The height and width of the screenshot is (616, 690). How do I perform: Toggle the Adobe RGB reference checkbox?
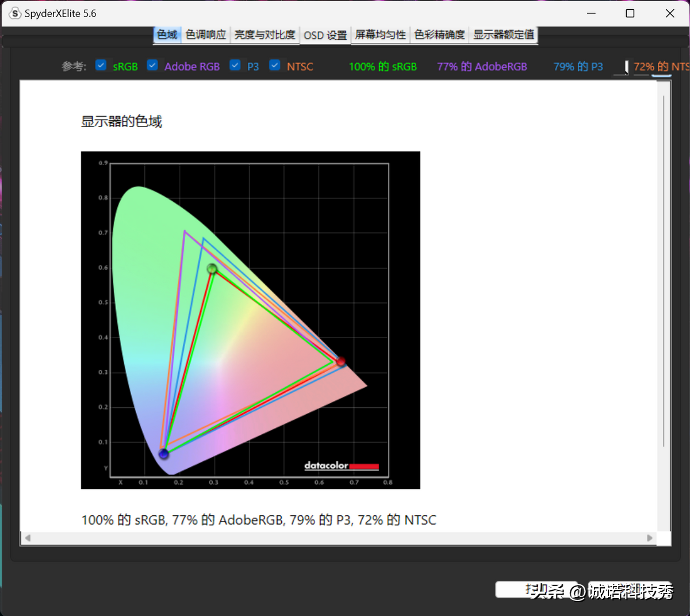[152, 66]
